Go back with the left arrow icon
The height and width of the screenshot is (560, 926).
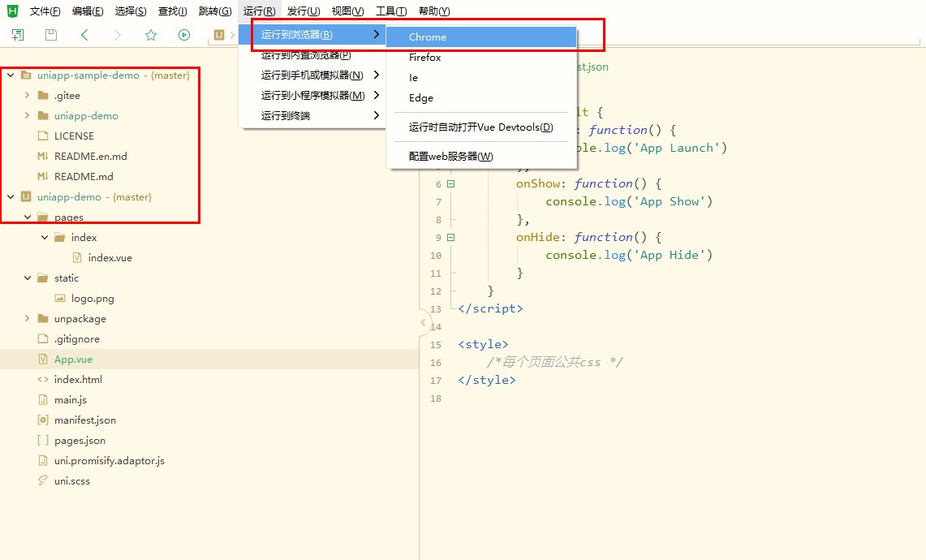84,35
